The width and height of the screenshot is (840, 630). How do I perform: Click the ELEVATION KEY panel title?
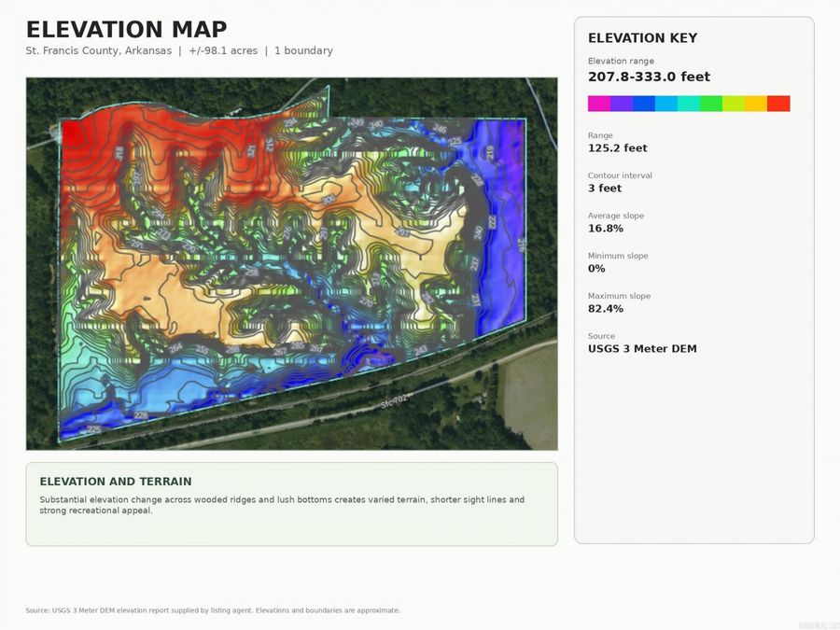click(642, 38)
